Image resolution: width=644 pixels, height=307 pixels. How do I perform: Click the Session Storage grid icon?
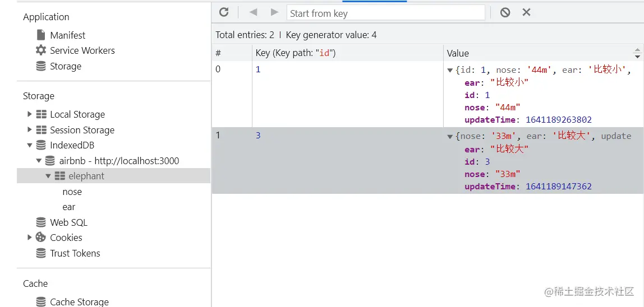click(41, 130)
